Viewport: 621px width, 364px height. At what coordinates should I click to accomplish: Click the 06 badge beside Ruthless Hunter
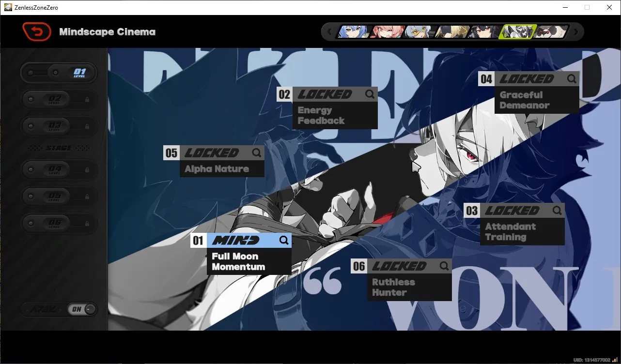click(x=359, y=266)
